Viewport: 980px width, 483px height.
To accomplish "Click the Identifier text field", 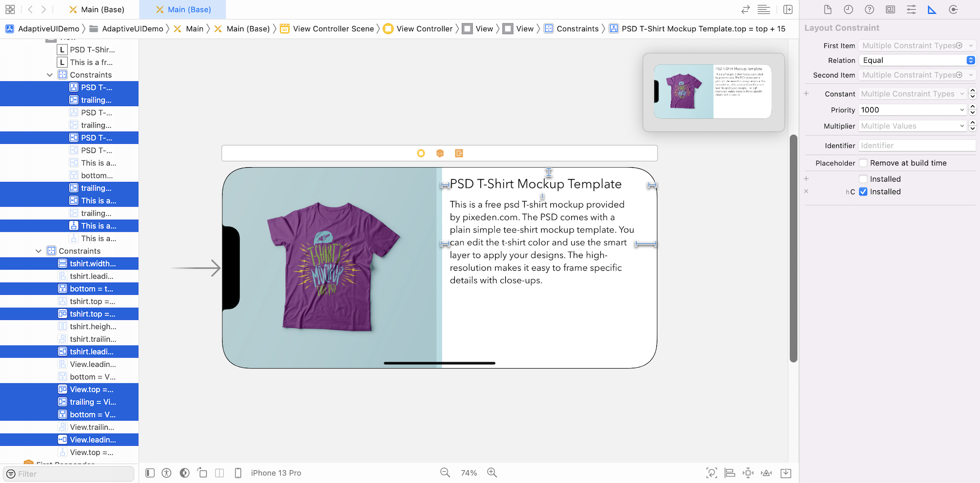I will pos(917,145).
